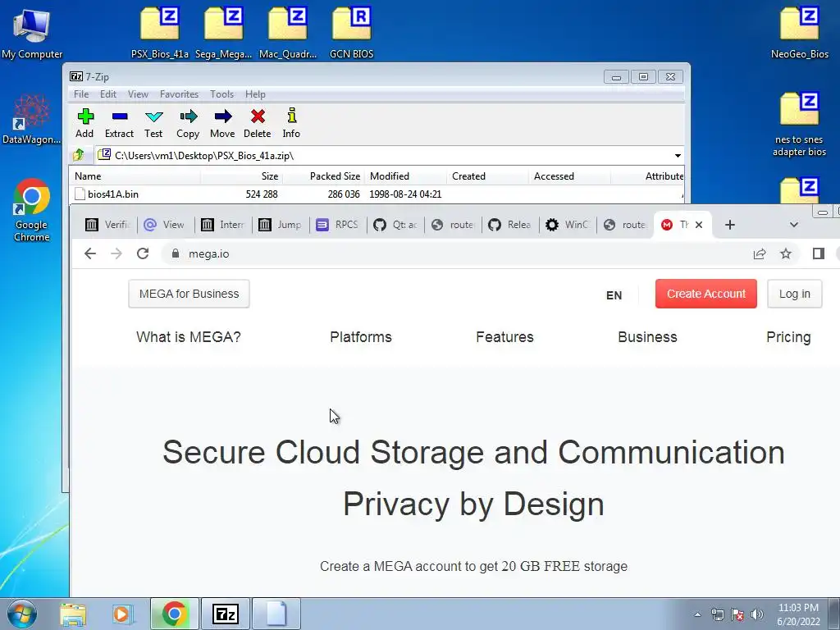Viewport: 840px width, 630px height.
Task: Open the Pricing navigation item
Action: (788, 337)
